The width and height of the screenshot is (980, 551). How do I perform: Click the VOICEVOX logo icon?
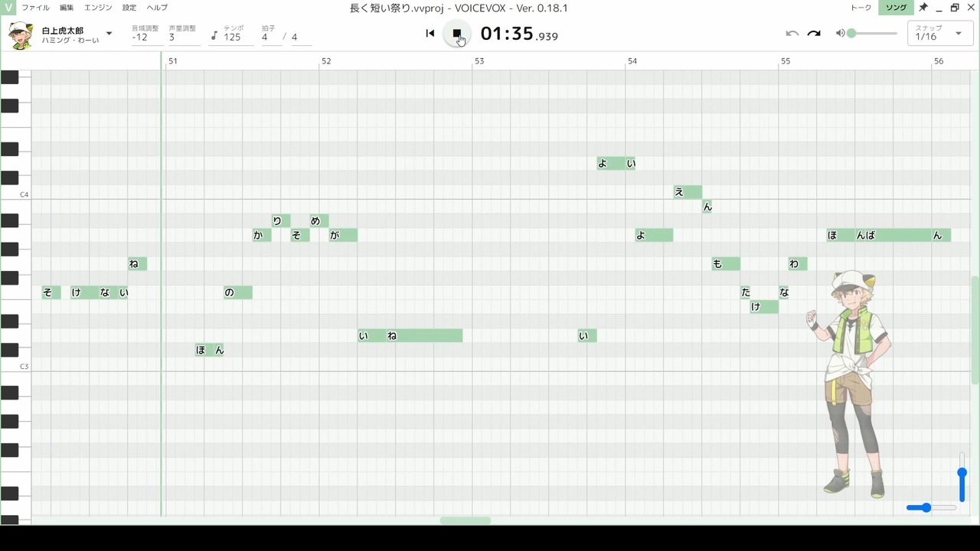(x=8, y=8)
